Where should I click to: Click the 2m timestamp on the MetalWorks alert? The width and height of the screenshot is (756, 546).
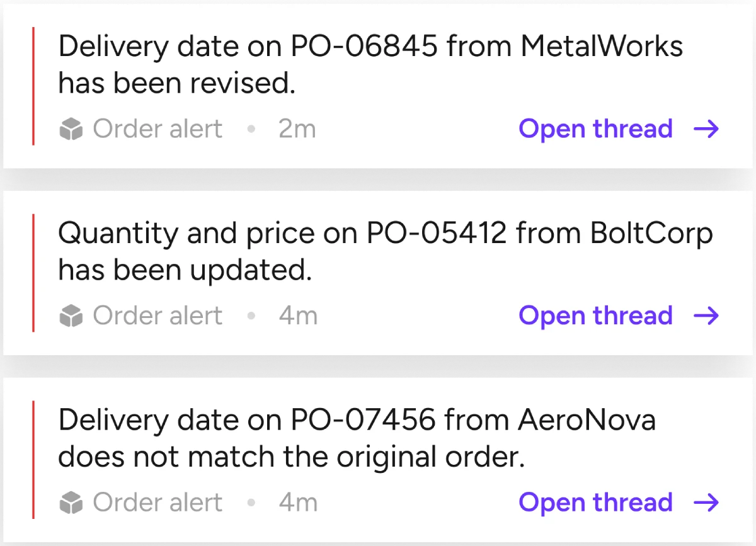(297, 130)
